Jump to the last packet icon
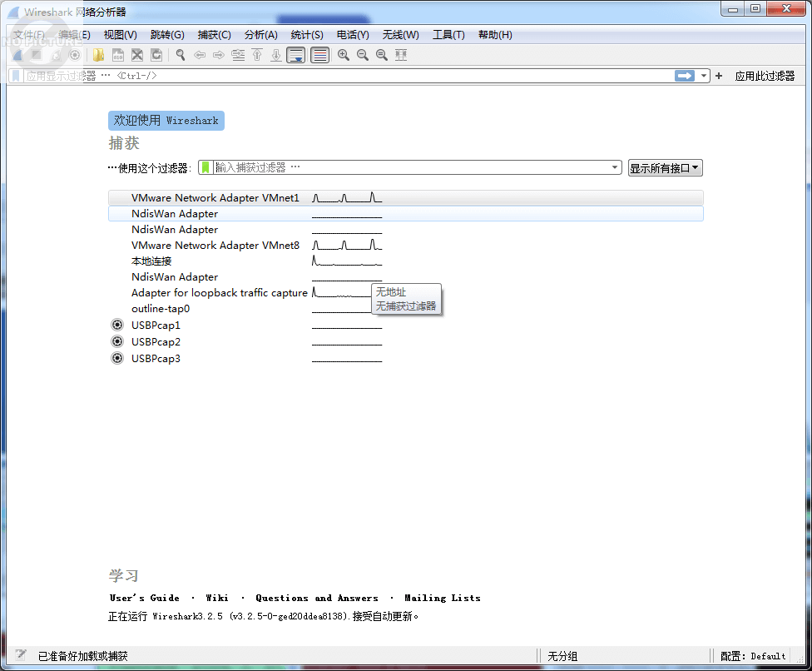Image resolution: width=812 pixels, height=671 pixels. click(276, 55)
